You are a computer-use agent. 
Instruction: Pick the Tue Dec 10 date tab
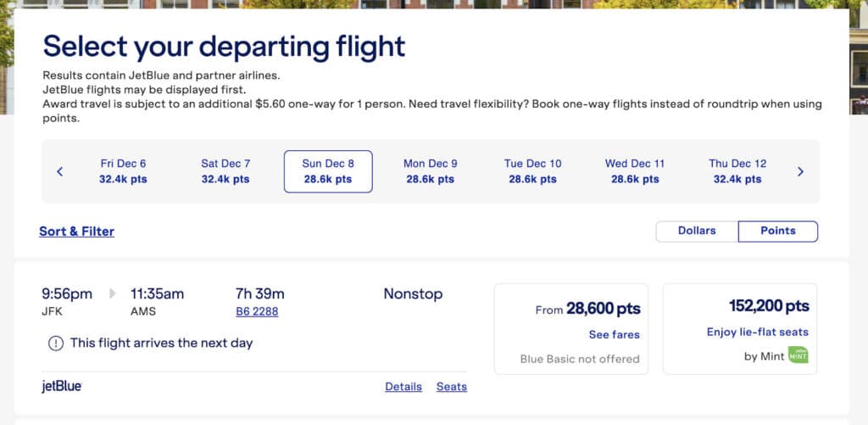(532, 171)
